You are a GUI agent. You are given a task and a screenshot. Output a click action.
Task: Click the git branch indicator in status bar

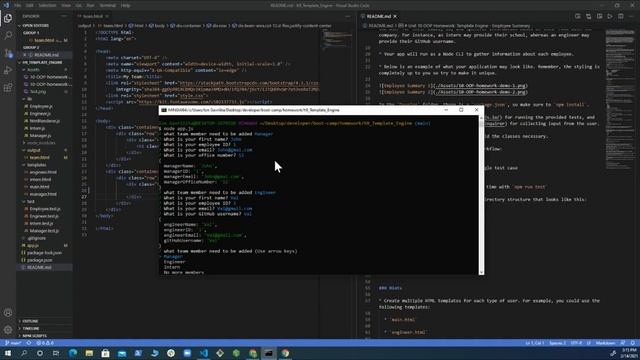13,343
